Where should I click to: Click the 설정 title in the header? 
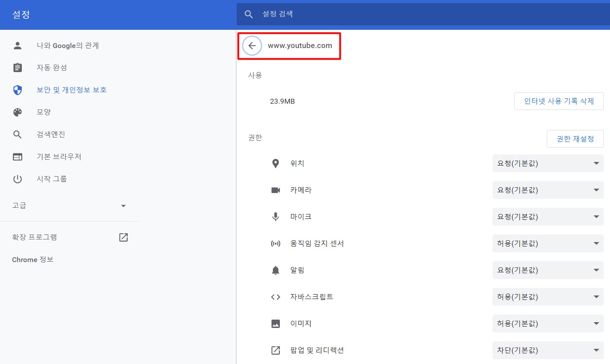(x=21, y=14)
